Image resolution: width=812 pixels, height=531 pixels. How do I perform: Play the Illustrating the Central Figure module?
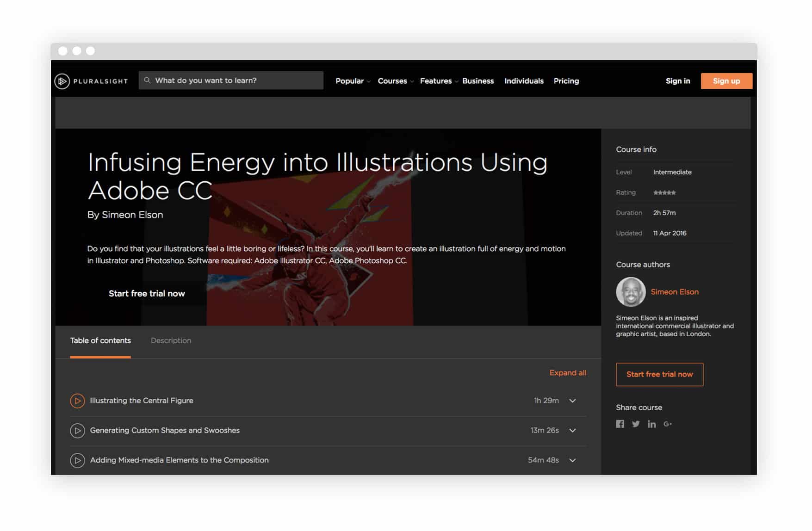coord(77,401)
